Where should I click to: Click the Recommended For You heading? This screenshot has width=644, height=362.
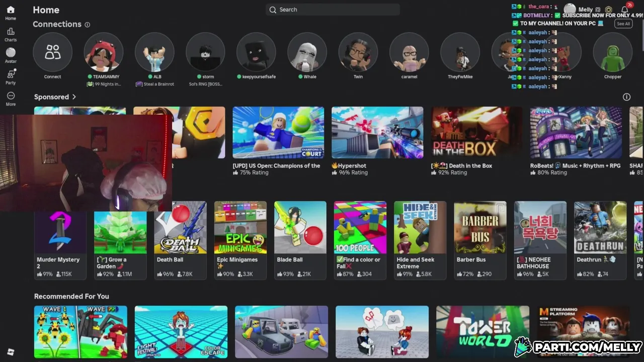71,296
